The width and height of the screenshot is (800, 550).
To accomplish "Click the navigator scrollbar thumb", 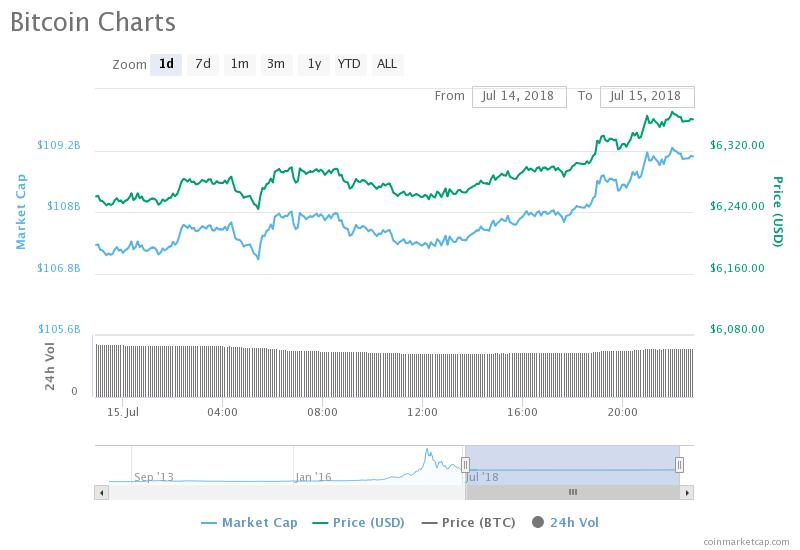I will [572, 492].
